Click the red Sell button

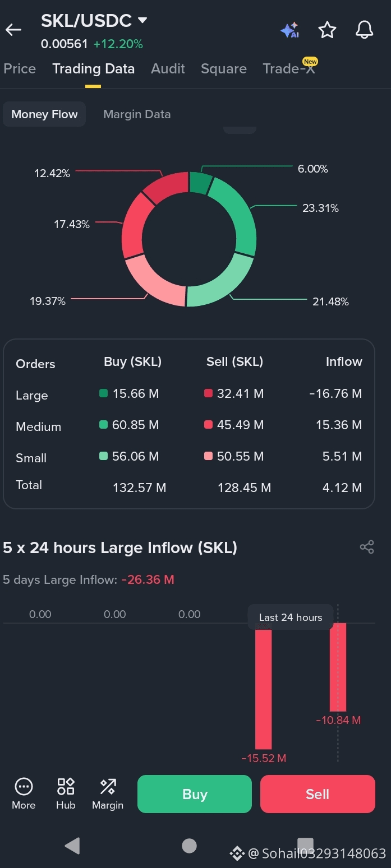coord(318,794)
